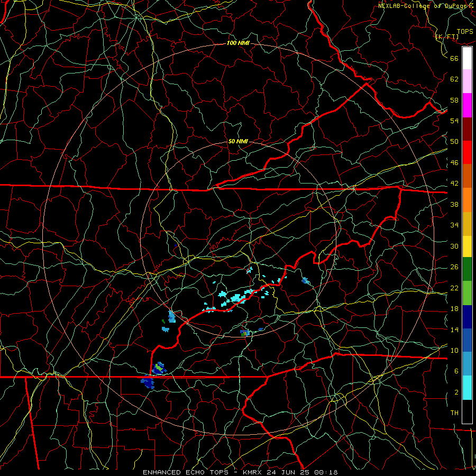Click the "58" scale label
The height and width of the screenshot is (476, 476).
pyautogui.click(x=454, y=100)
